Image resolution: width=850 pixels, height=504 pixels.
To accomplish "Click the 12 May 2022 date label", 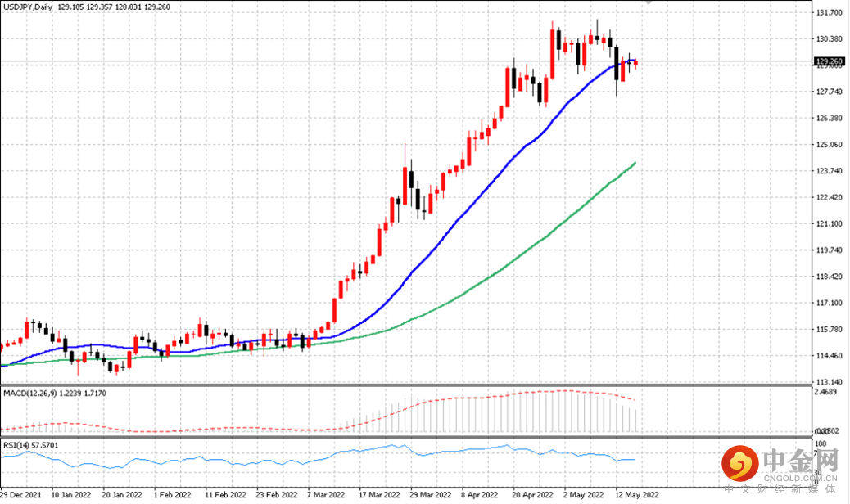I will (636, 495).
